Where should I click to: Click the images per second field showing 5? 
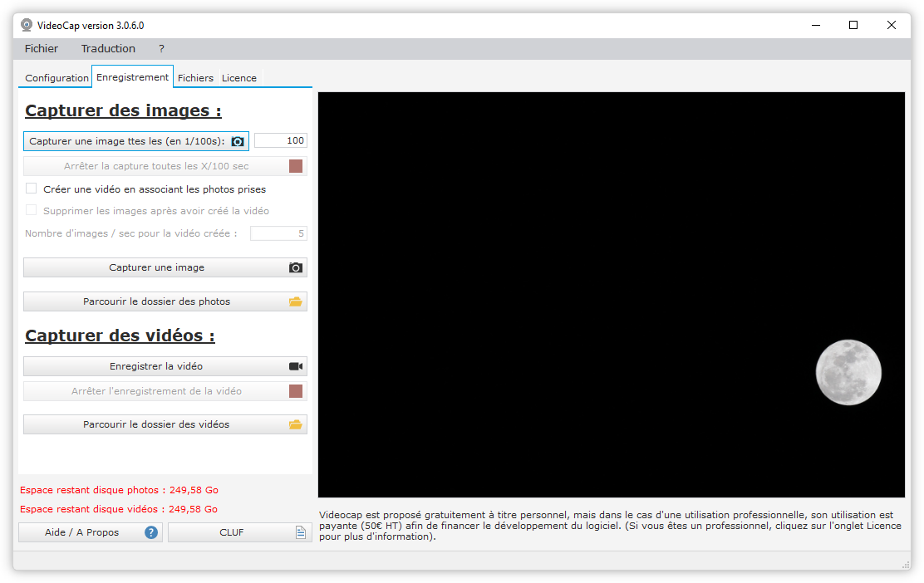[x=278, y=233]
